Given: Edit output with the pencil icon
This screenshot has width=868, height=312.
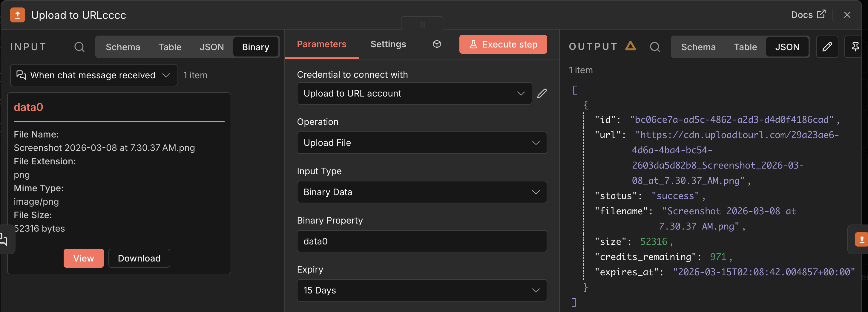Looking at the screenshot, I should (827, 47).
